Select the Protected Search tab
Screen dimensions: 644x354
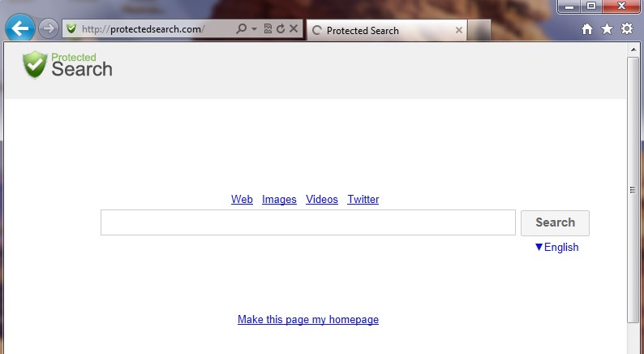tap(387, 30)
